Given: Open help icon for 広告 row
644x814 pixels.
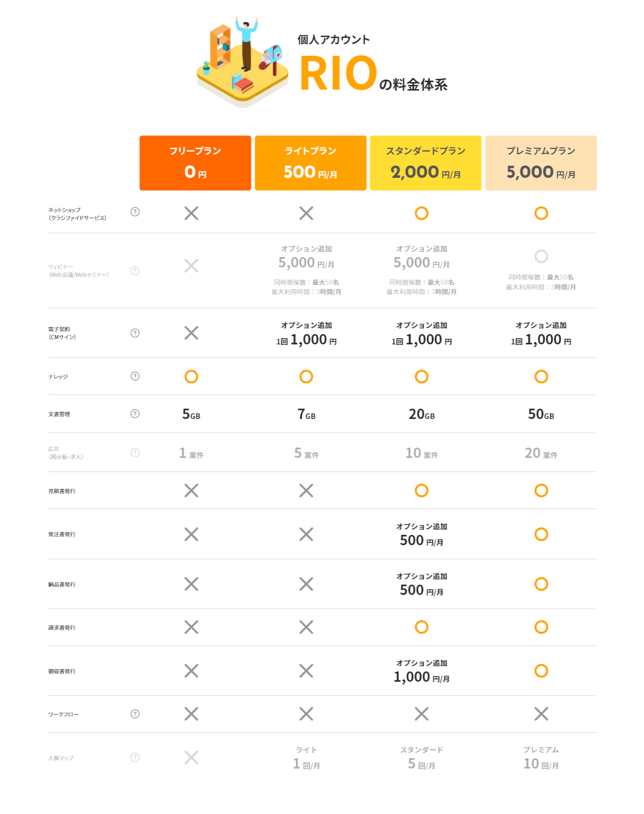Looking at the screenshot, I should coord(135,453).
